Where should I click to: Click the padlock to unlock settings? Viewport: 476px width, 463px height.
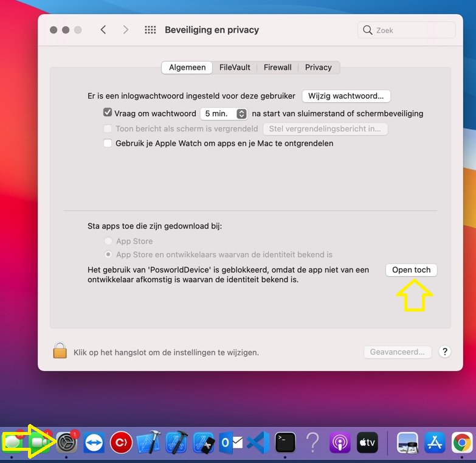(x=60, y=350)
